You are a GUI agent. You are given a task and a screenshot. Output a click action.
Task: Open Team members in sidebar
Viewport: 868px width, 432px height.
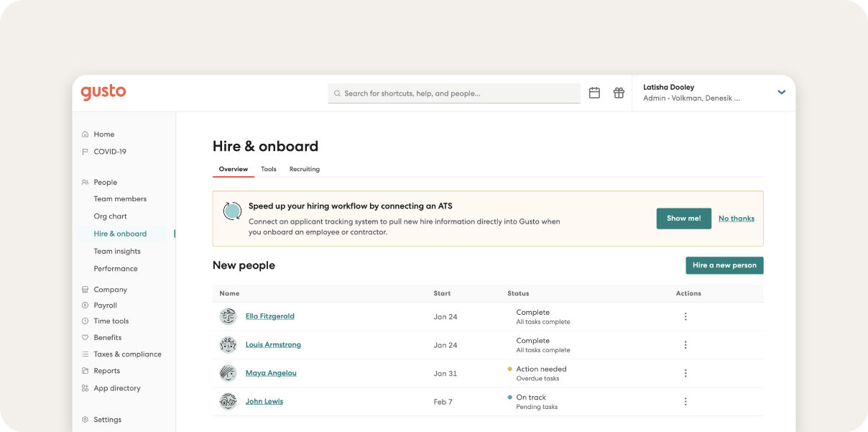[x=120, y=199]
